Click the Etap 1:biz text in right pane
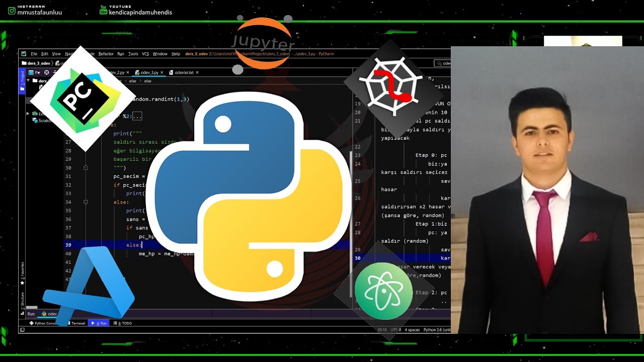This screenshot has height=362, width=644. coord(431,224)
